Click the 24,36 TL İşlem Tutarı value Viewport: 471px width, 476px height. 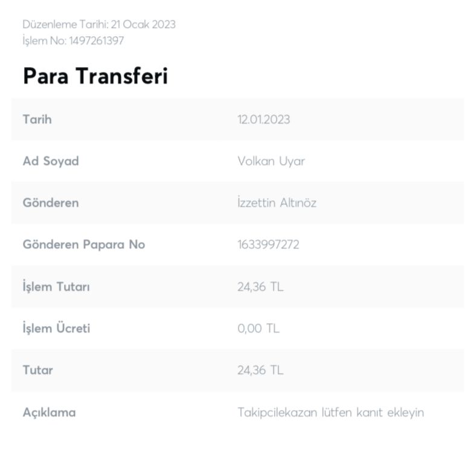tap(260, 286)
